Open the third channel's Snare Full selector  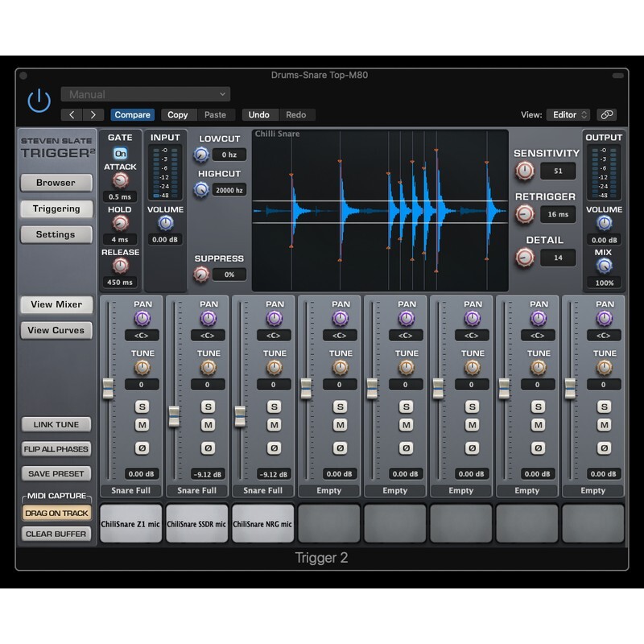(263, 490)
